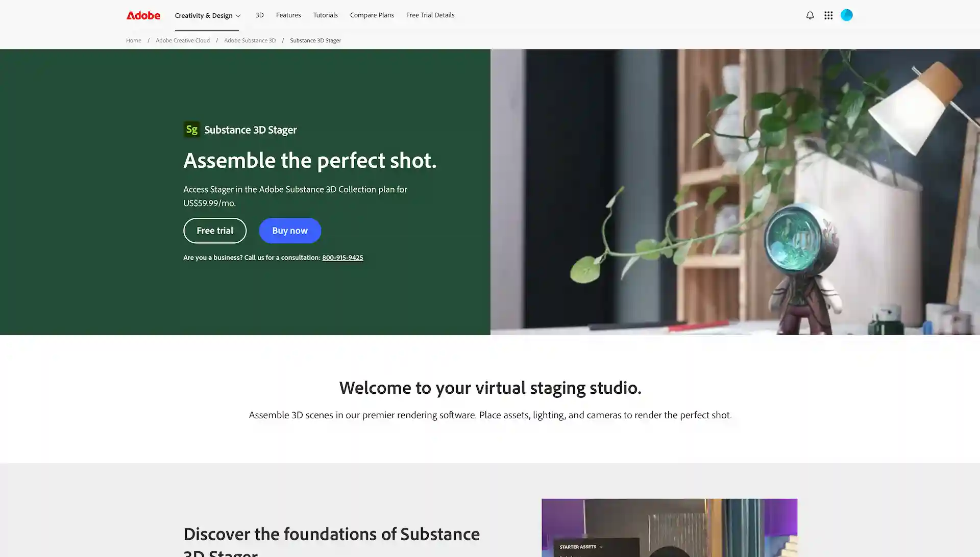Image resolution: width=980 pixels, height=557 pixels.
Task: Go to Home breadcrumb
Action: point(133,40)
